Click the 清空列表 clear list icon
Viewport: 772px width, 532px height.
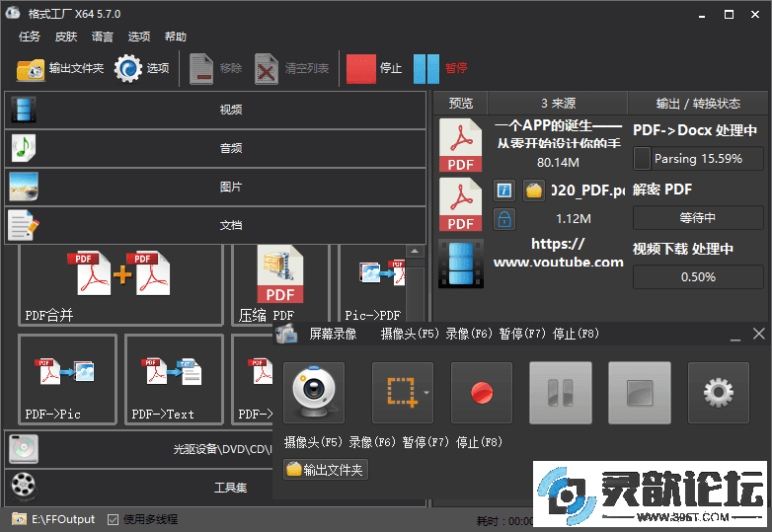[267, 69]
